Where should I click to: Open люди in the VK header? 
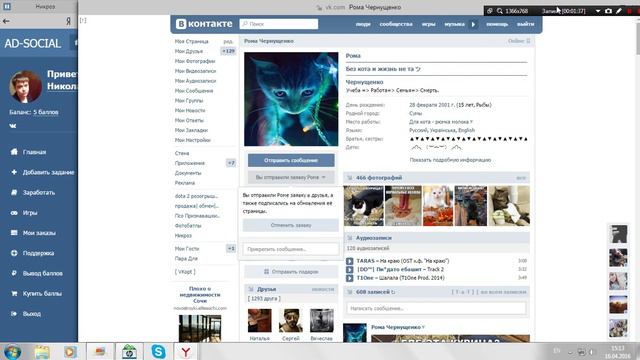click(x=363, y=24)
